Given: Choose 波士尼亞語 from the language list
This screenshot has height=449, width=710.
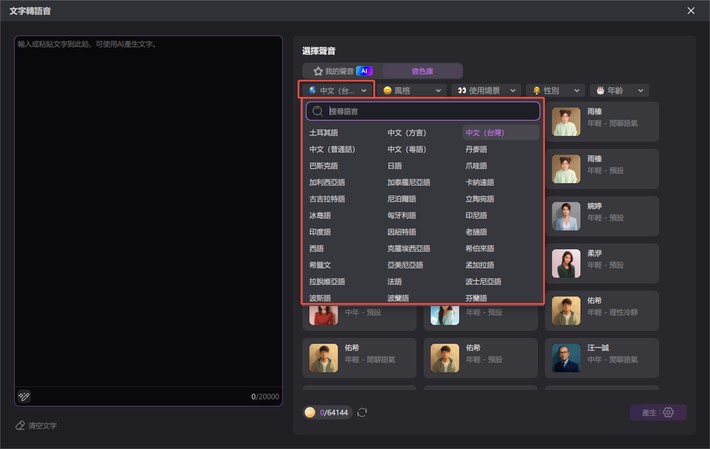Looking at the screenshot, I should (x=483, y=282).
